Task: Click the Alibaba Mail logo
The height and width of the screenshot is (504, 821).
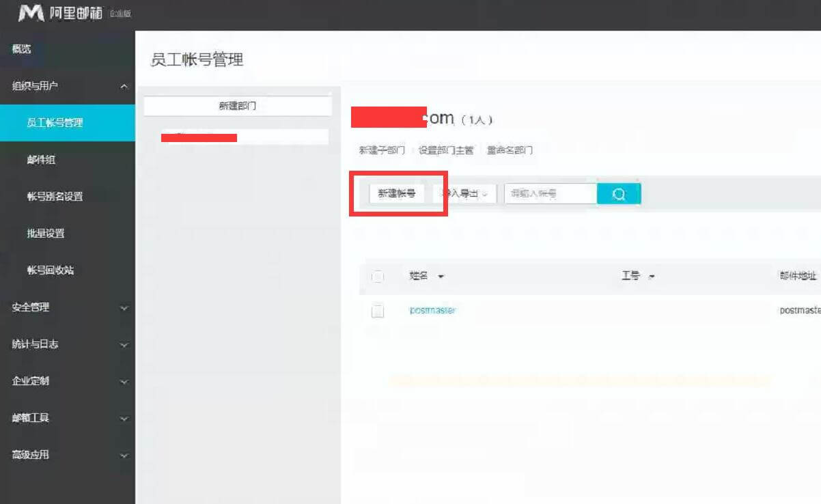Action: (61, 13)
